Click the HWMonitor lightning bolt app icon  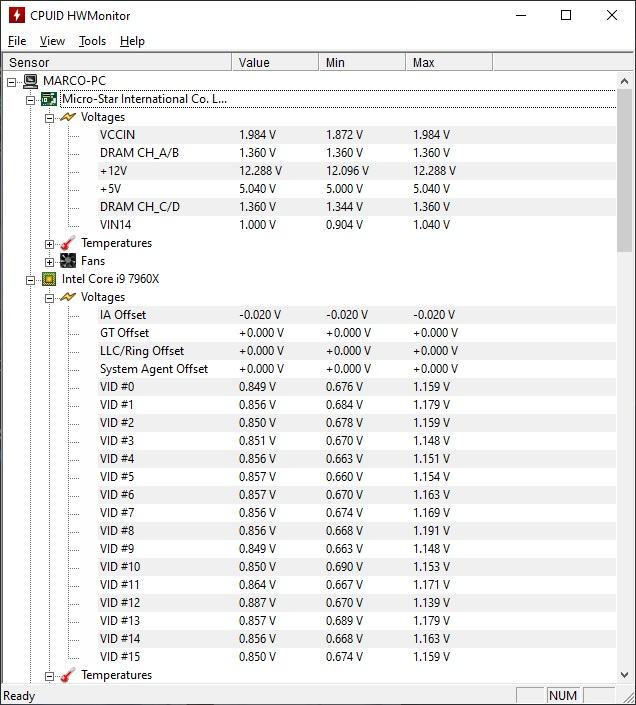point(17,15)
